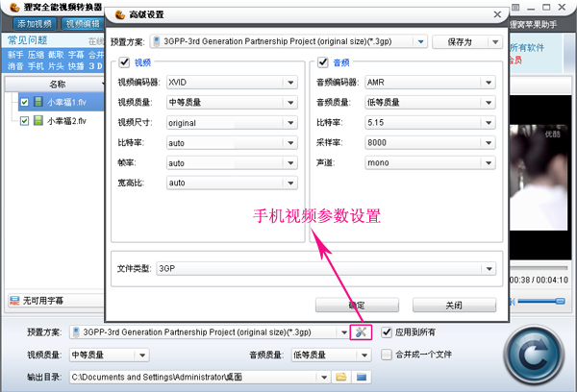Click 手机 help link
Viewport: 577px width, 392px height.
coord(36,66)
